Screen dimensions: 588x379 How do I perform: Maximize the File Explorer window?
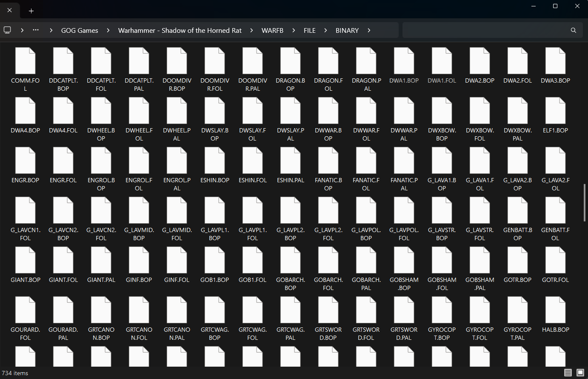click(x=555, y=6)
